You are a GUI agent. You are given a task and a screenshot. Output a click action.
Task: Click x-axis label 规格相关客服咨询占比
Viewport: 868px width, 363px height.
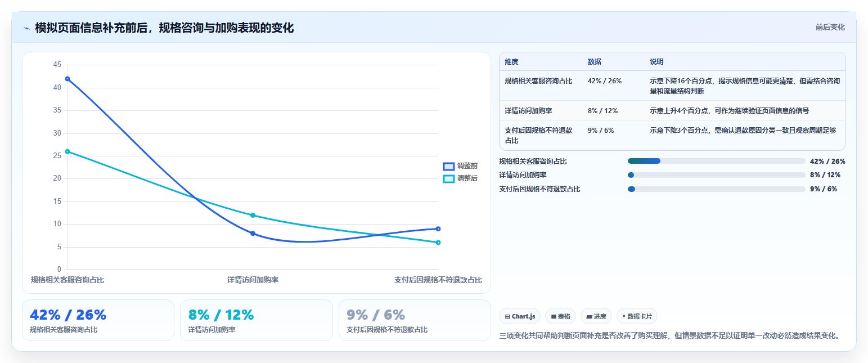(68, 280)
